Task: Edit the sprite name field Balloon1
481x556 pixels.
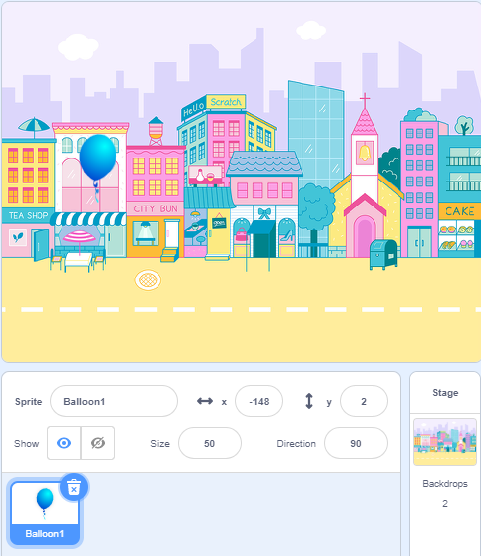Action: [114, 401]
